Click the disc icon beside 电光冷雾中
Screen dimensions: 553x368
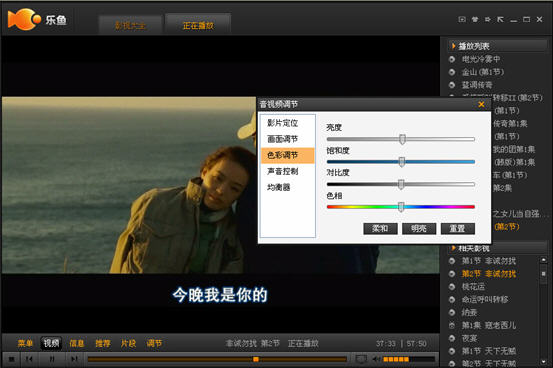[452, 59]
